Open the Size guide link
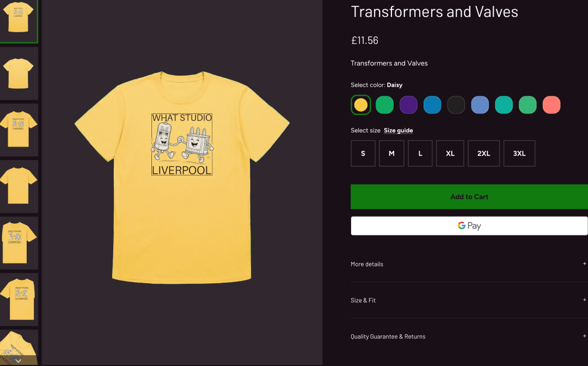 tap(398, 131)
